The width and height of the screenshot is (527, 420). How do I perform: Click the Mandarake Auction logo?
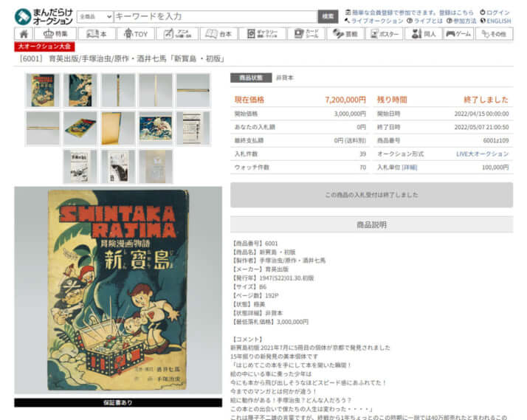[44, 16]
